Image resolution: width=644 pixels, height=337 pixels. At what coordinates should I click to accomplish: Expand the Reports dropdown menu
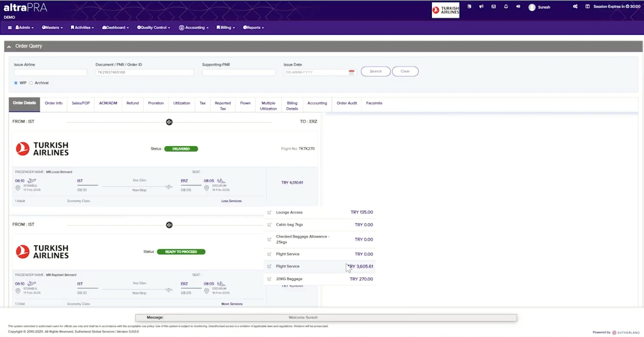pos(253,27)
